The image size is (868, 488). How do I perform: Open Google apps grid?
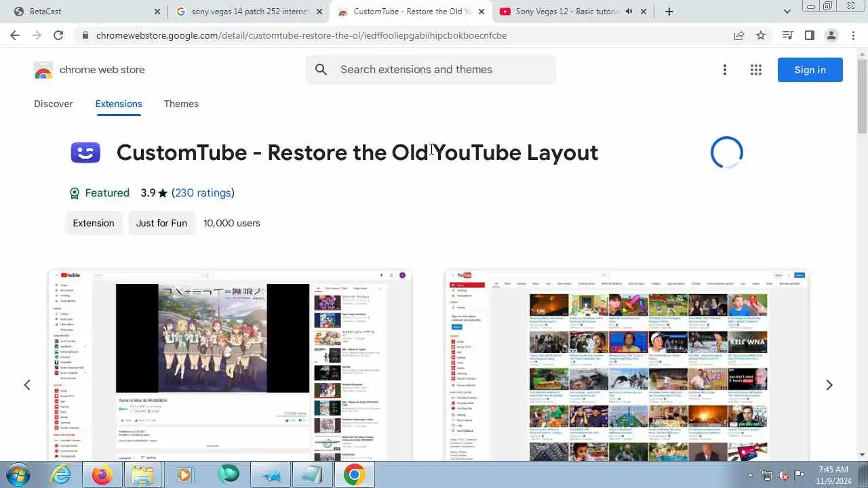[756, 70]
